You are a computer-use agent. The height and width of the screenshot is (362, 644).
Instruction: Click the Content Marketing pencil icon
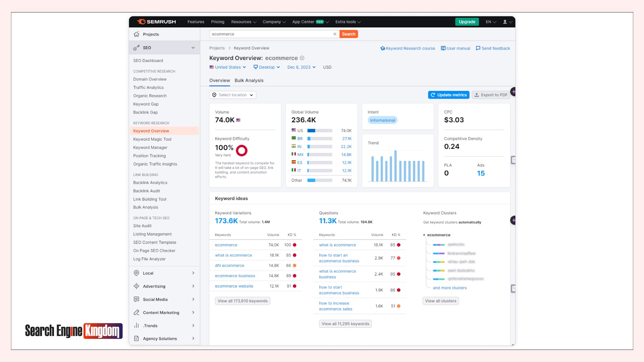pos(136,313)
